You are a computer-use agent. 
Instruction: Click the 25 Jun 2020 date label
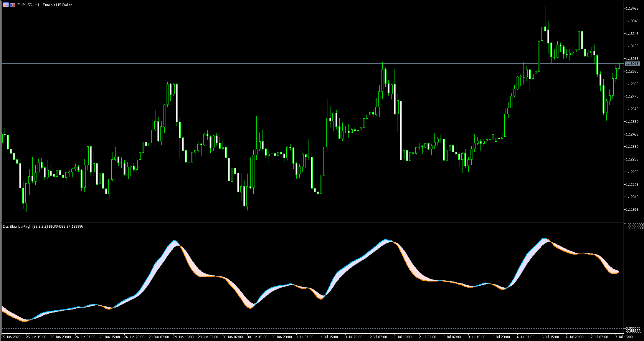[11, 337]
